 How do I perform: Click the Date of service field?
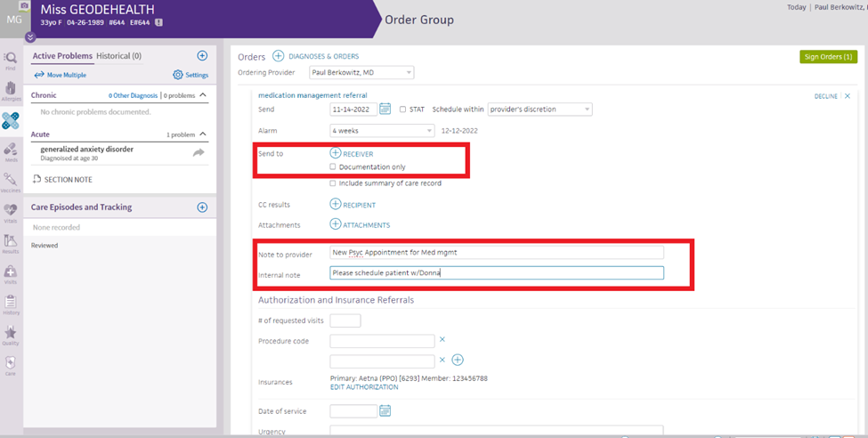click(353, 411)
